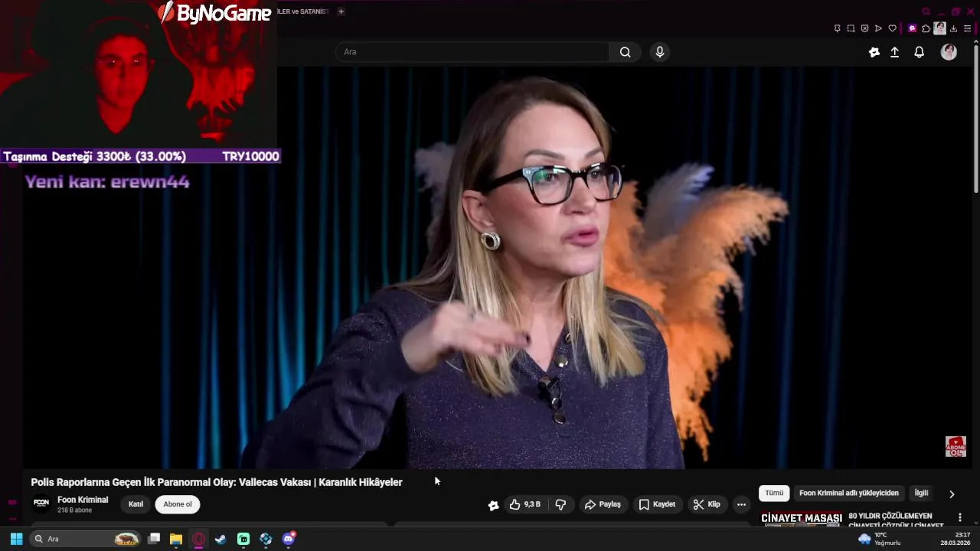980x551 pixels.
Task: Open the weather widget showing 10°C
Action: [879, 539]
